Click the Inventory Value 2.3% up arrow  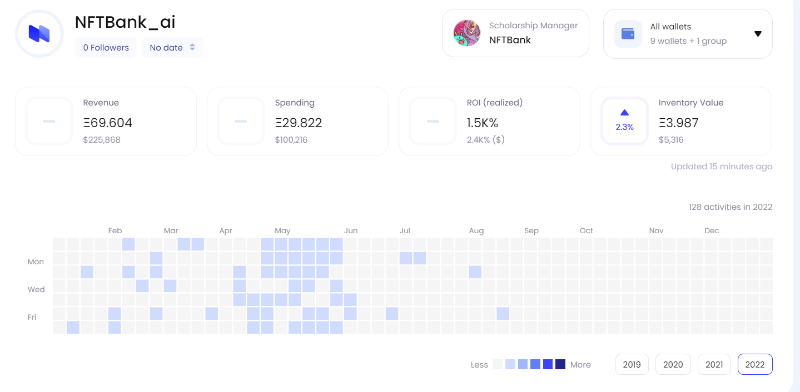[x=624, y=113]
